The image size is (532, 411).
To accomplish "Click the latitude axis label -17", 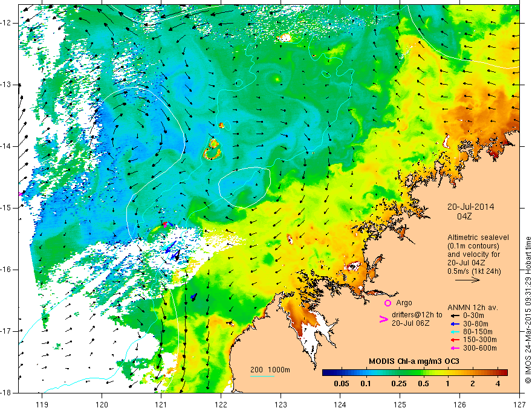I will 7,331.
